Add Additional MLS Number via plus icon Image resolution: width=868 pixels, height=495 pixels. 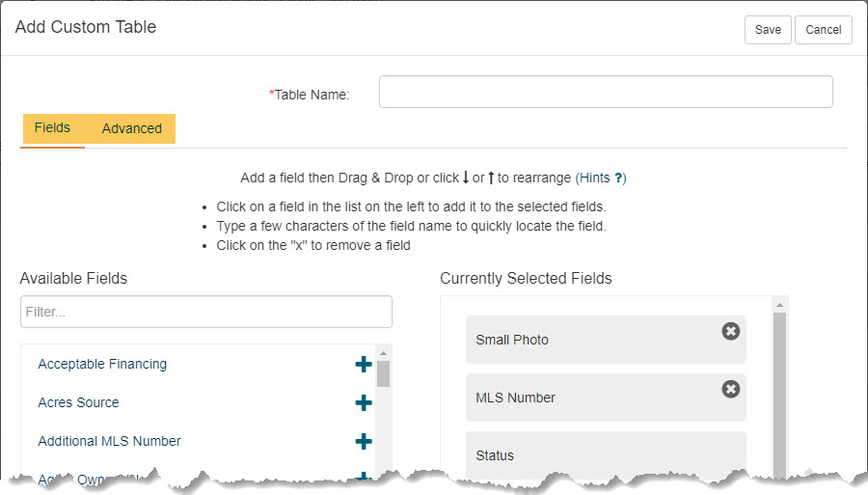364,441
